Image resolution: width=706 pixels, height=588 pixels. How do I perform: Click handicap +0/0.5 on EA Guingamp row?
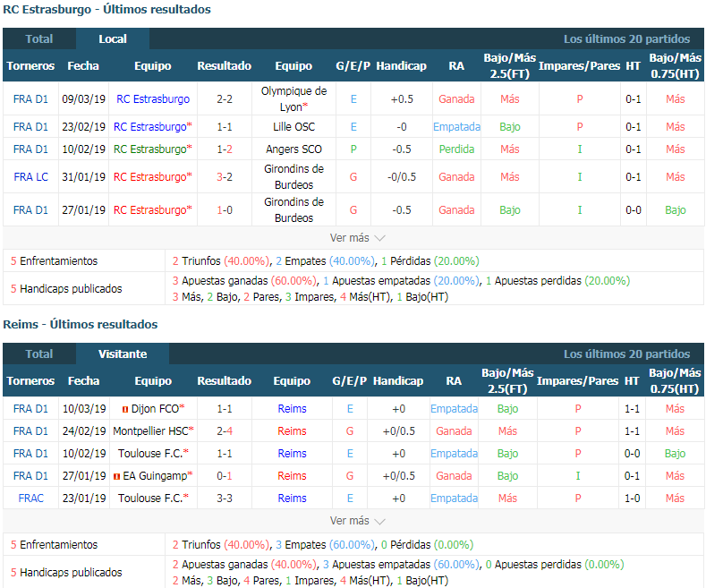[x=398, y=475]
